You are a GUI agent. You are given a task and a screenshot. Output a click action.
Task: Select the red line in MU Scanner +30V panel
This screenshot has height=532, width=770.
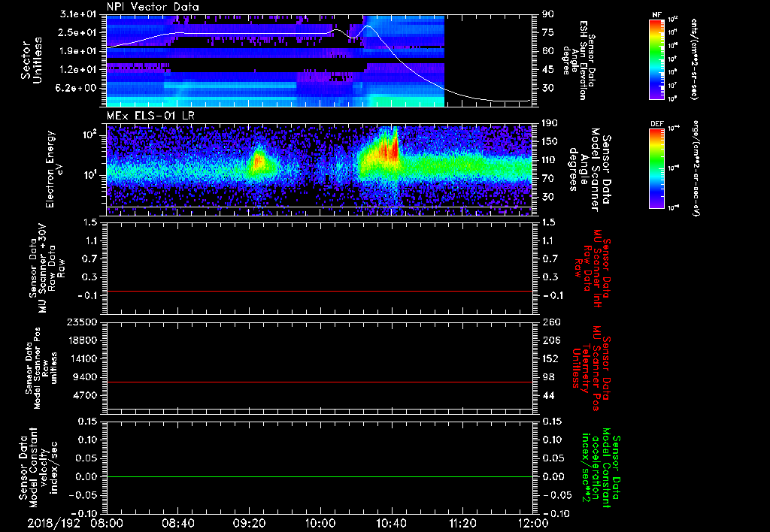pyautogui.click(x=319, y=291)
